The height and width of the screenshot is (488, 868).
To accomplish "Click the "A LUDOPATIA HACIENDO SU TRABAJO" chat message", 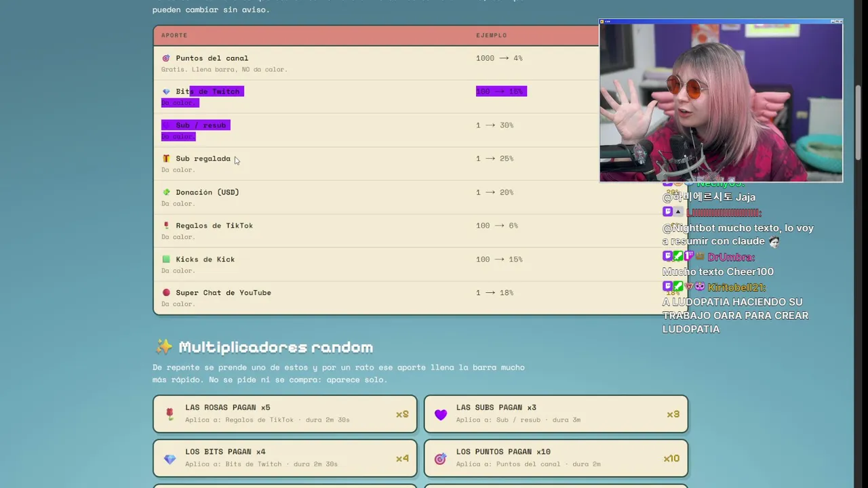I will click(x=735, y=315).
